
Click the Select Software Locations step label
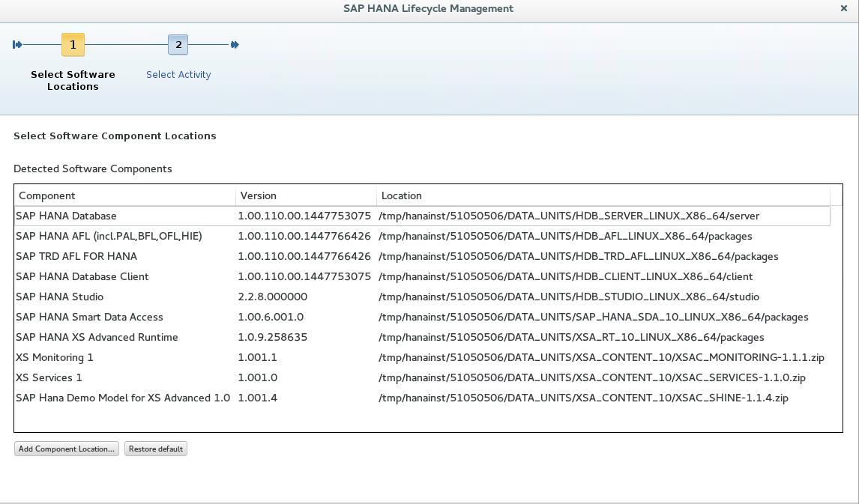pos(73,80)
